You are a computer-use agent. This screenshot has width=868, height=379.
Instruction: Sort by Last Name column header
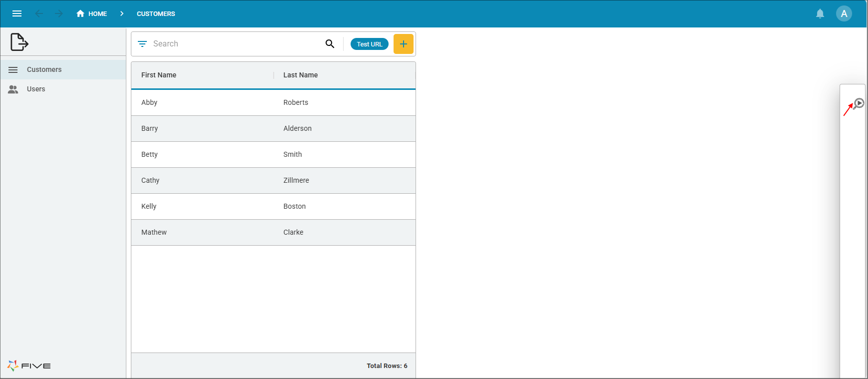[x=301, y=75]
